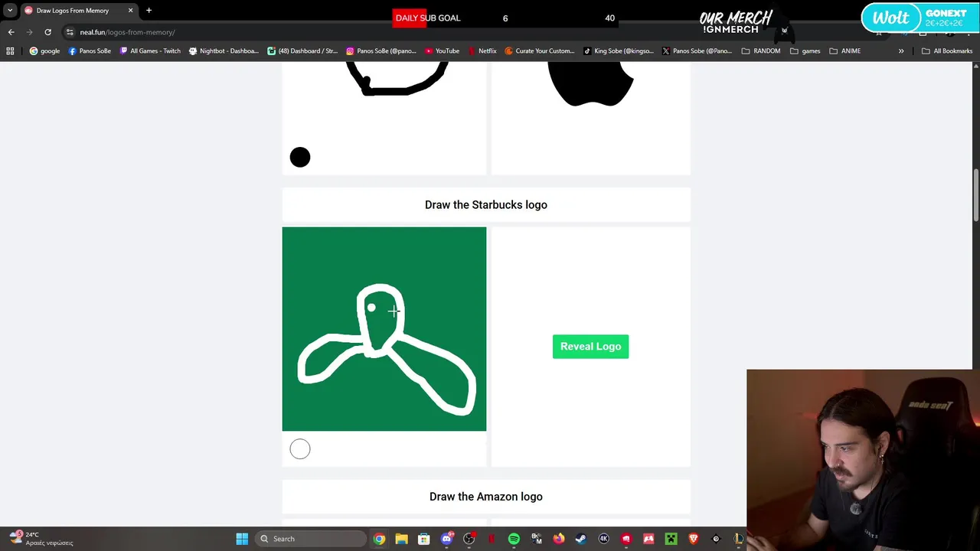This screenshot has height=551, width=980.
Task: Open Steam from the taskbar
Action: click(581, 539)
